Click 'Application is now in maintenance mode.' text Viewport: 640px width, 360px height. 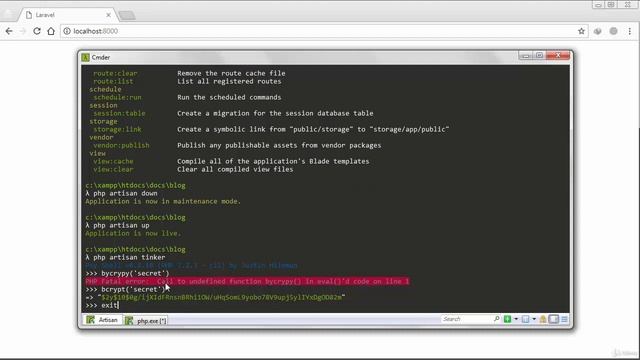click(163, 201)
